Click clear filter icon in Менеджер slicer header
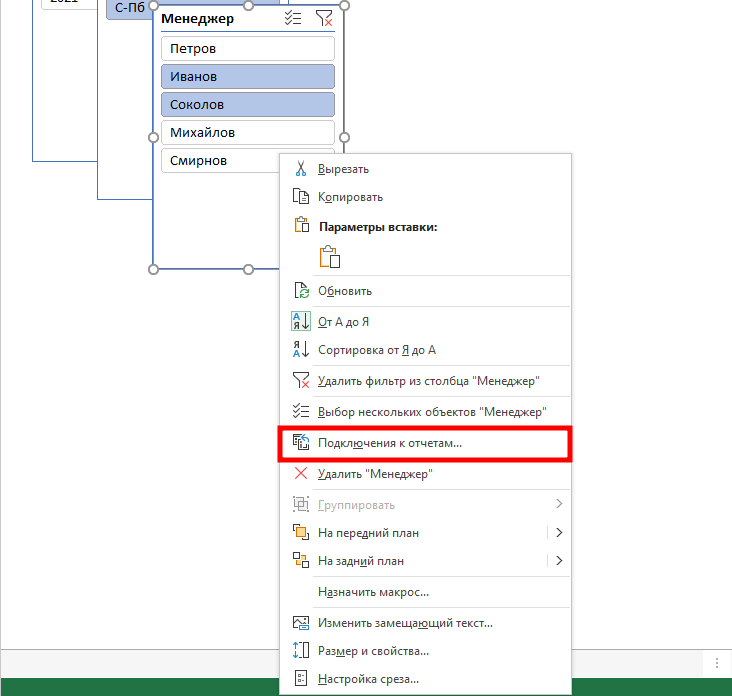 (x=324, y=18)
